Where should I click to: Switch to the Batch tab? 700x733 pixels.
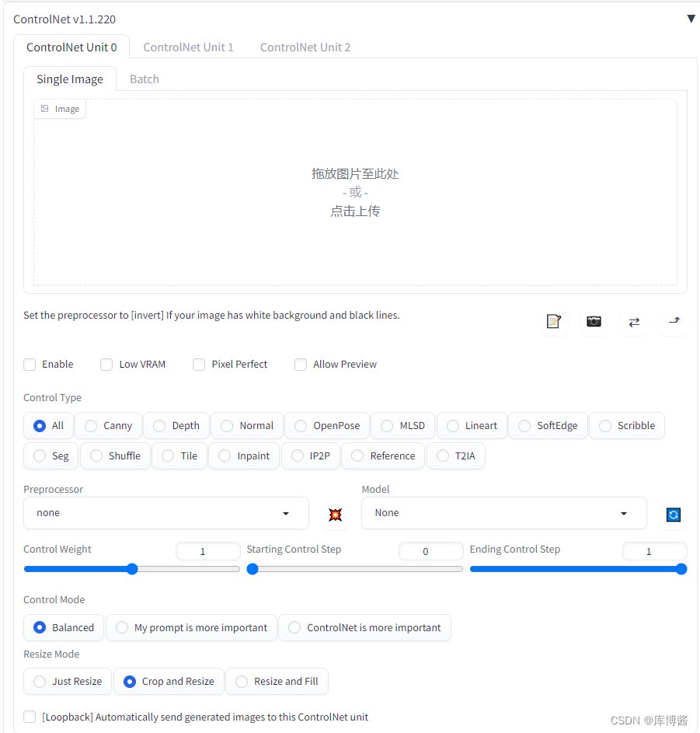[x=145, y=79]
